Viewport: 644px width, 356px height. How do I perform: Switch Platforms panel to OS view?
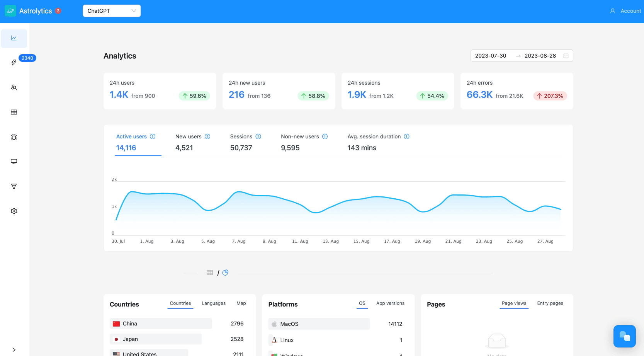362,303
